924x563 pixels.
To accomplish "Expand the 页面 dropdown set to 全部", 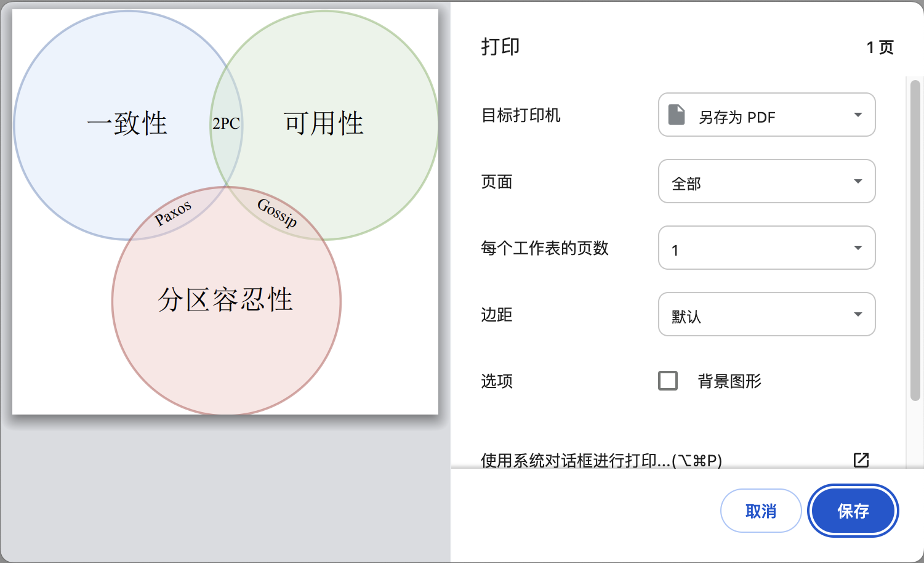I will click(766, 182).
